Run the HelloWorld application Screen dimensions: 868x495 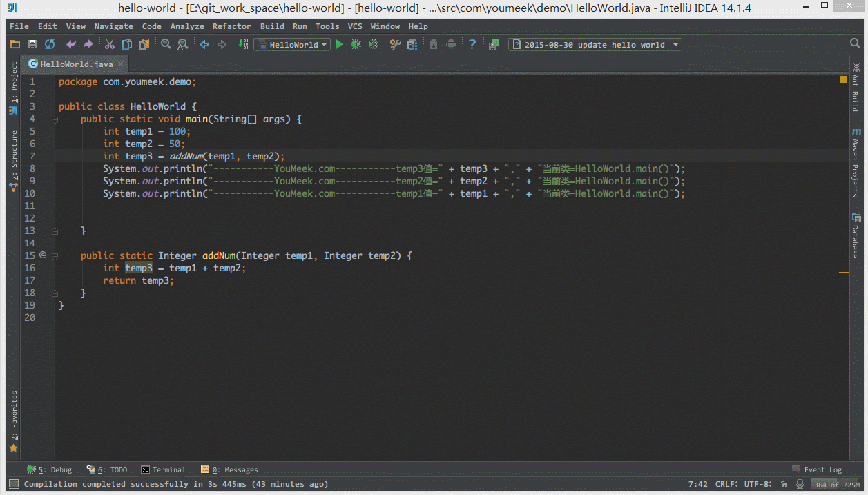pyautogui.click(x=339, y=43)
